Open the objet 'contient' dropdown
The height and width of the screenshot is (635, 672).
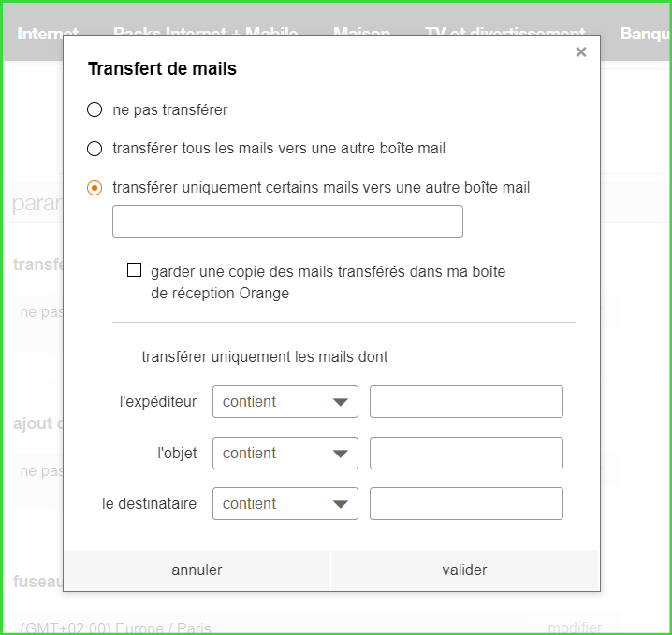point(285,454)
